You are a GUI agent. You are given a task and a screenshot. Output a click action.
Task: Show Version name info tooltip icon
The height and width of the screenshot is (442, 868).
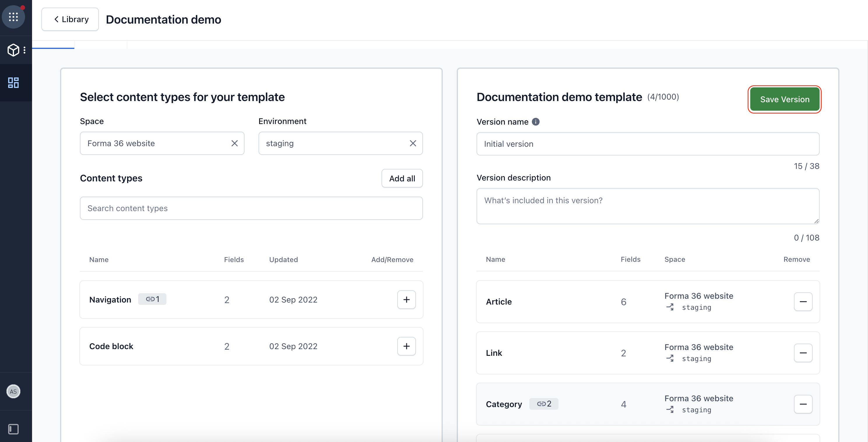pyautogui.click(x=535, y=122)
